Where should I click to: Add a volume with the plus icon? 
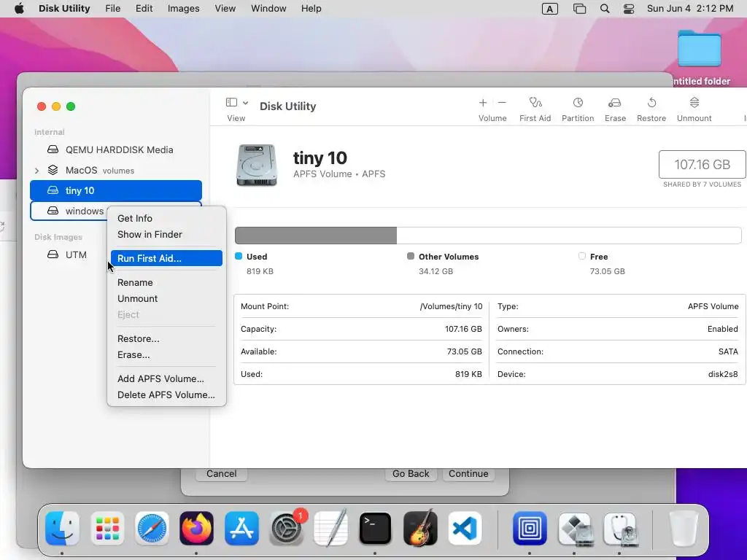(x=483, y=102)
